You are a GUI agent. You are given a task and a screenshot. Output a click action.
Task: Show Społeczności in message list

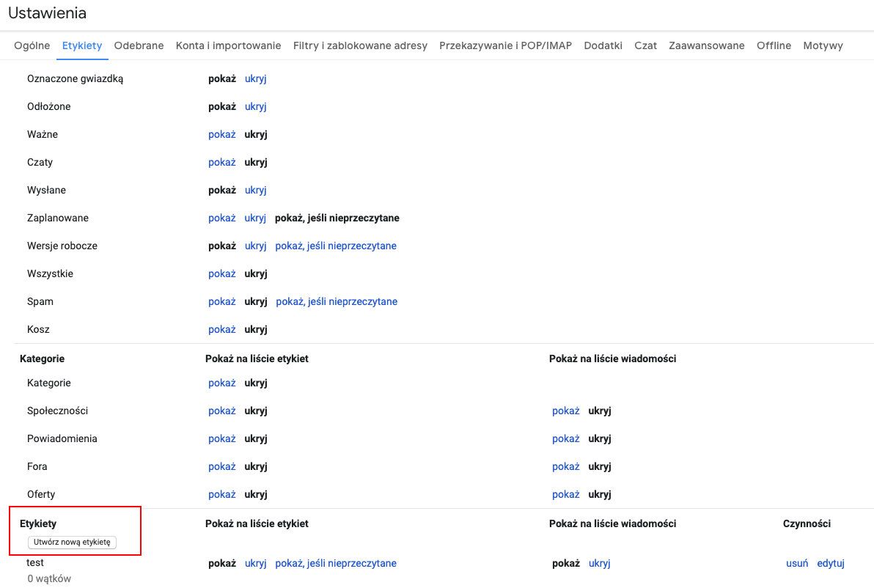[565, 411]
